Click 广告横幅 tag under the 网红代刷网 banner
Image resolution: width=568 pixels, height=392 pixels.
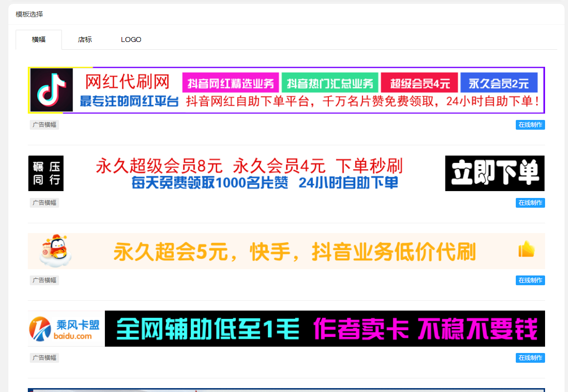coord(44,125)
